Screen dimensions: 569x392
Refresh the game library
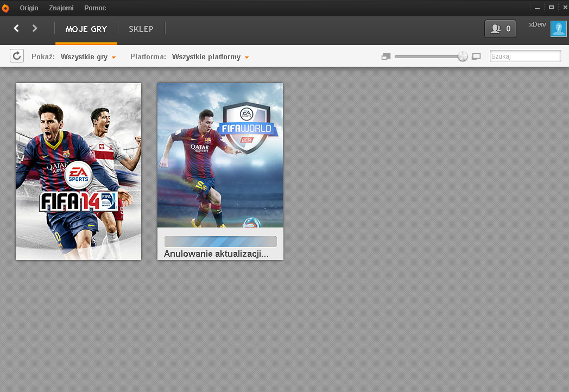(x=17, y=56)
